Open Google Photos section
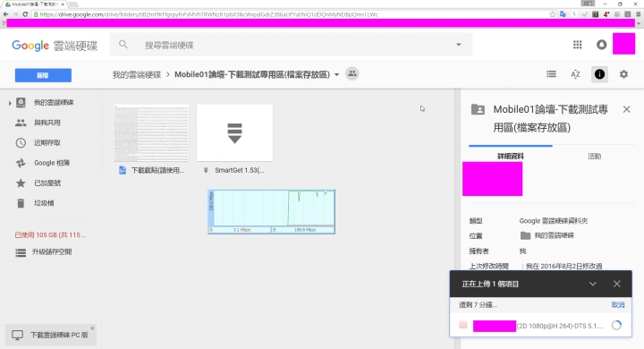 point(51,163)
